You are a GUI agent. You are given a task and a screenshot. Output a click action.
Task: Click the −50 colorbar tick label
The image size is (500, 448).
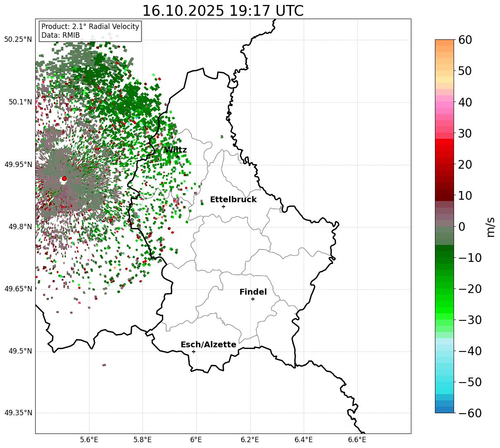(470, 382)
